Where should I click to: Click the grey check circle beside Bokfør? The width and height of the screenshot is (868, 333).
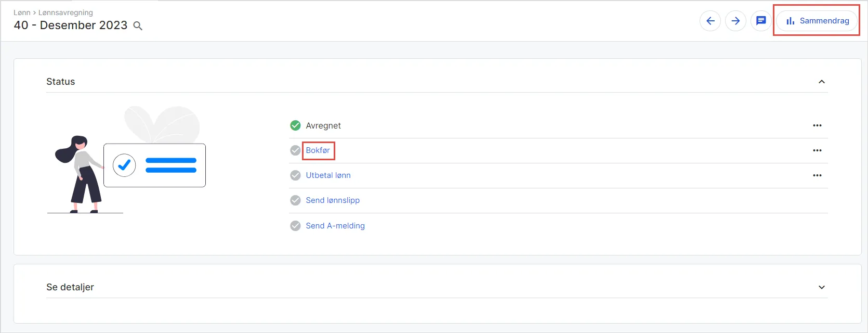point(295,150)
